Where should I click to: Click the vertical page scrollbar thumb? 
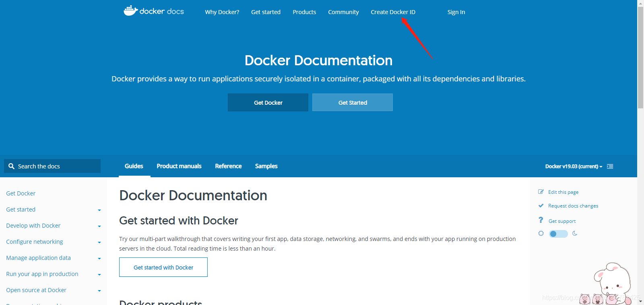point(640,57)
